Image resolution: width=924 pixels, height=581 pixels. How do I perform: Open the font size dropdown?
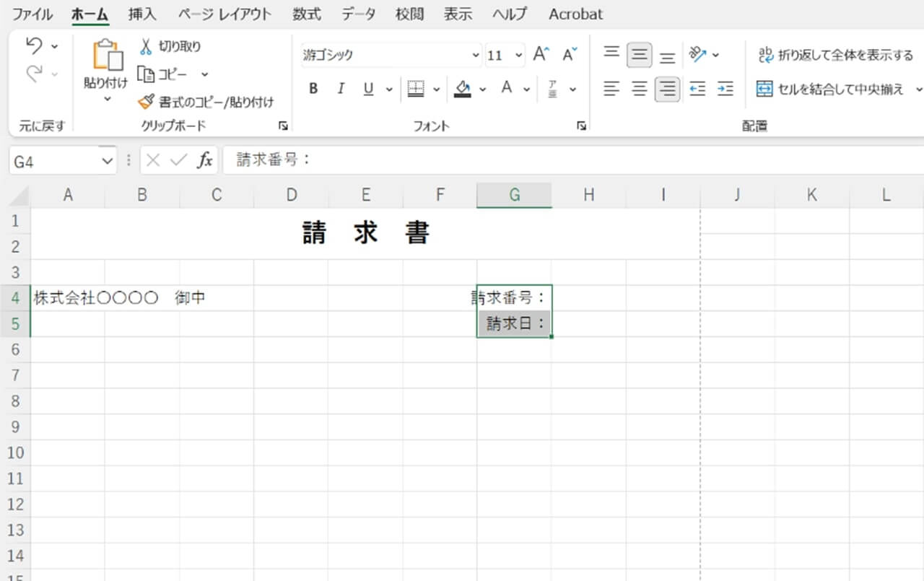[519, 56]
